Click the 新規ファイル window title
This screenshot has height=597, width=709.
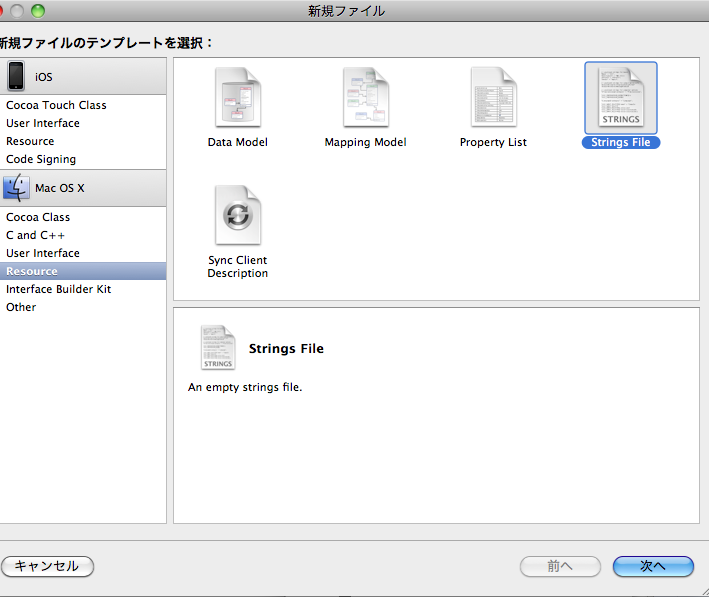click(346, 11)
